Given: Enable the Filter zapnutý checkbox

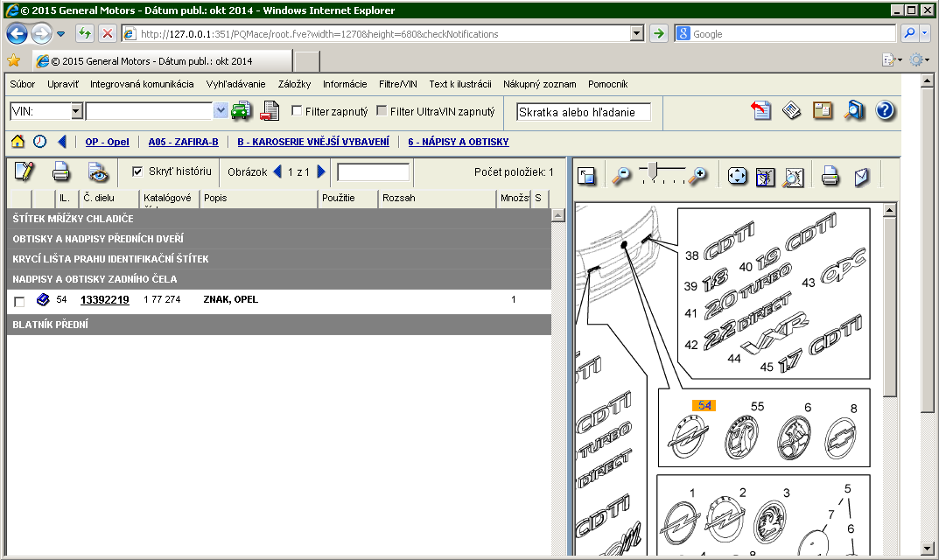Looking at the screenshot, I should coord(297,111).
